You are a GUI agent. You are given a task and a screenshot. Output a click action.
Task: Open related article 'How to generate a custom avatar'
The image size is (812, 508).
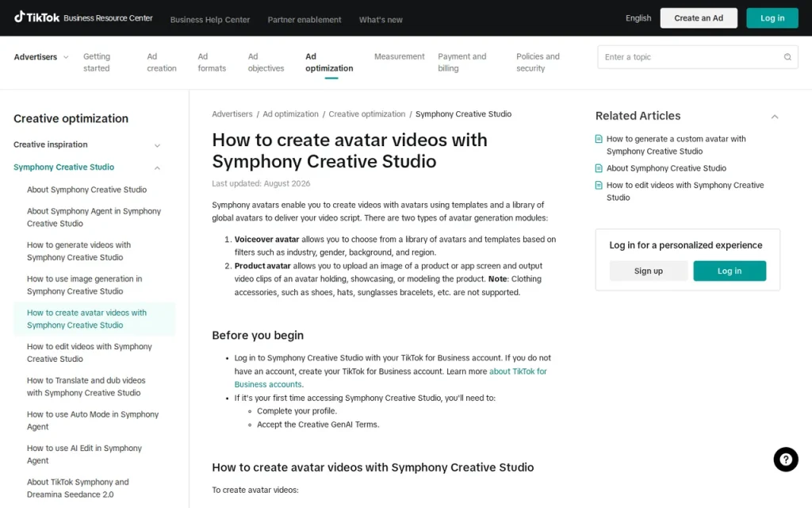(676, 145)
